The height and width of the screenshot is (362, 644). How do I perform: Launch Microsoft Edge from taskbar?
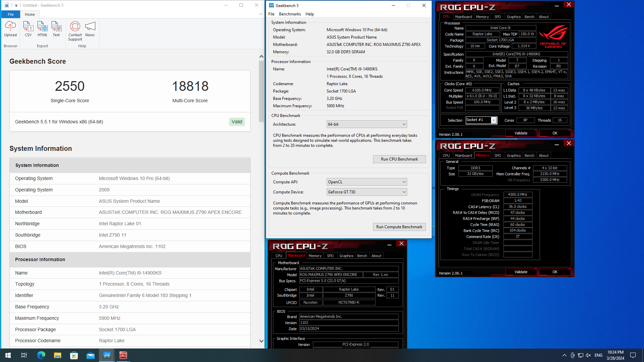click(x=41, y=355)
